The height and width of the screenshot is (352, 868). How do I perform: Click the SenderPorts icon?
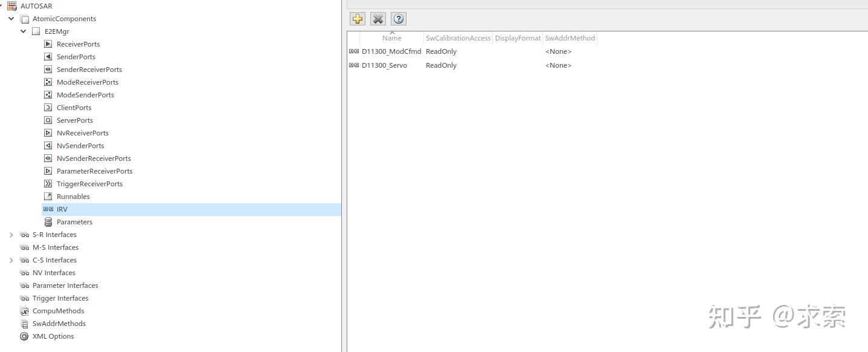pyautogui.click(x=48, y=57)
